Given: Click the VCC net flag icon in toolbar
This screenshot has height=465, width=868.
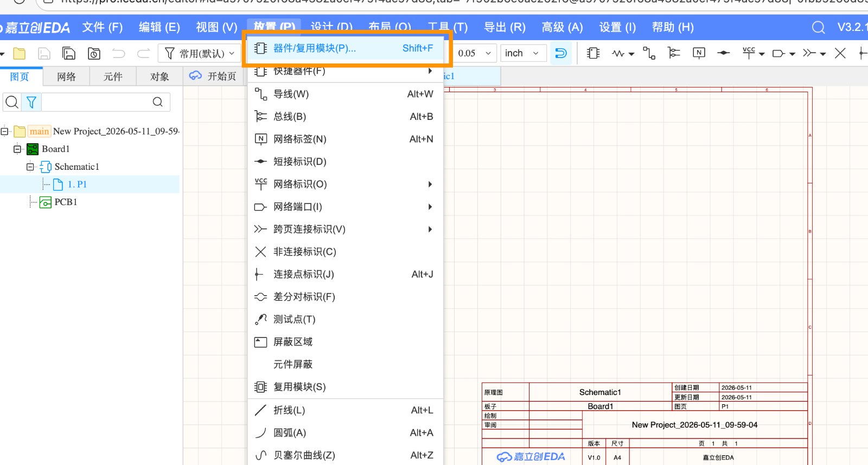Looking at the screenshot, I should click(x=749, y=53).
